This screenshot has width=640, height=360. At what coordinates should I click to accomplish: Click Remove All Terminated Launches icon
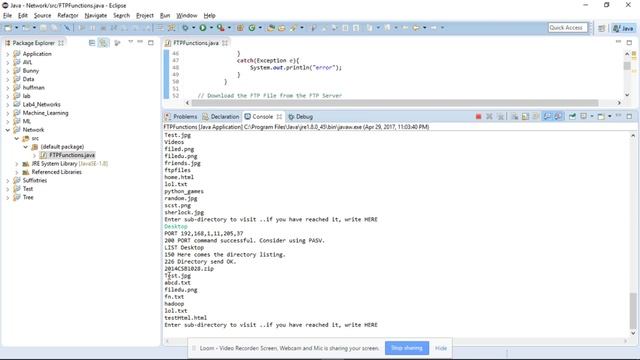pyautogui.click(x=500, y=117)
